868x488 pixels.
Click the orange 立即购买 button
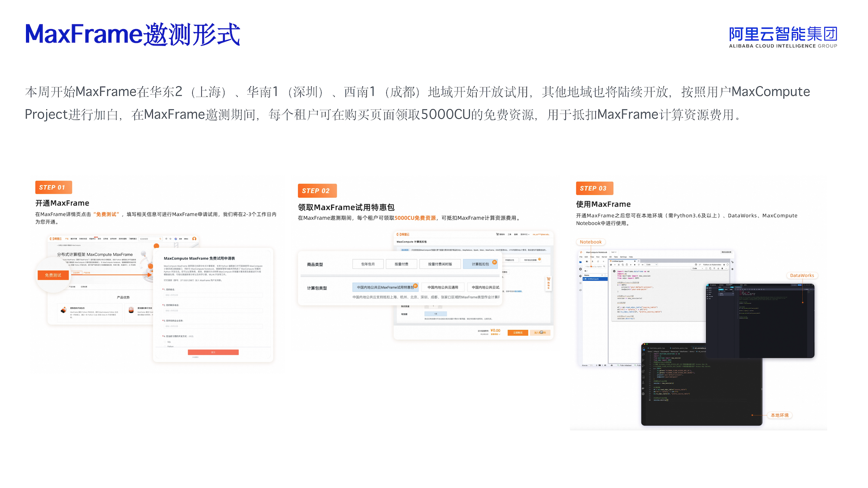tap(518, 333)
